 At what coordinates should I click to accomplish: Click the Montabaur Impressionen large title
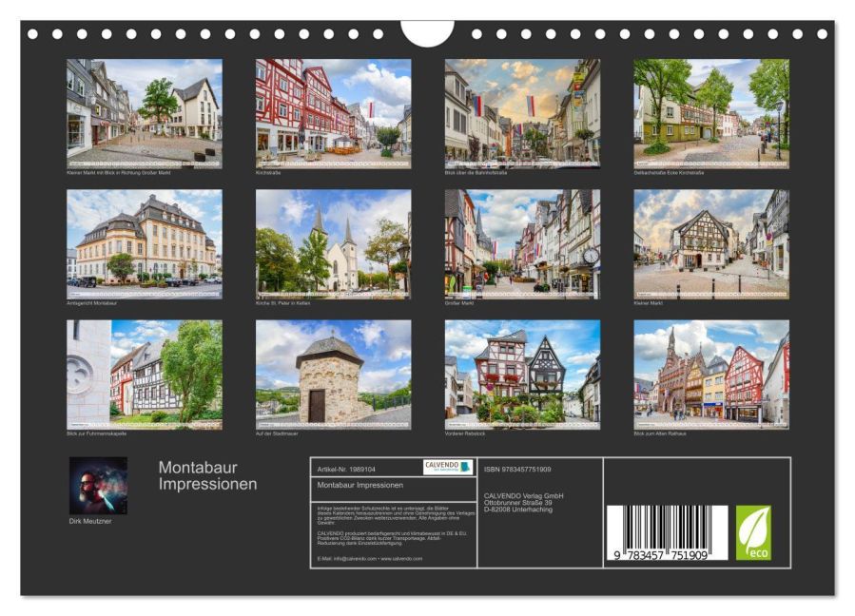pyautogui.click(x=207, y=475)
